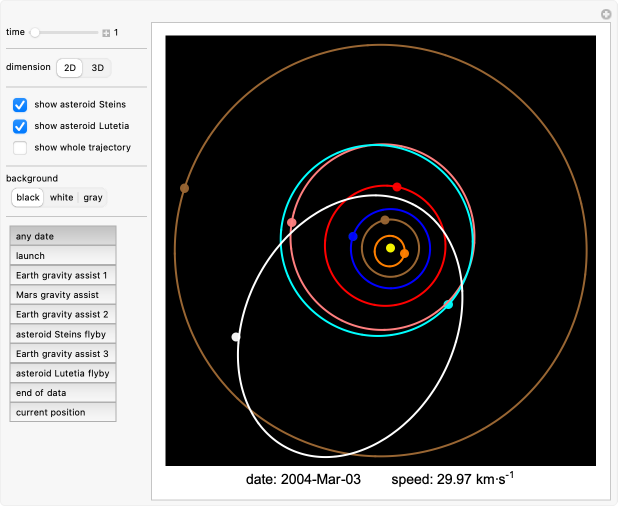Uncheck show asteroid Lutetia

pyautogui.click(x=20, y=126)
